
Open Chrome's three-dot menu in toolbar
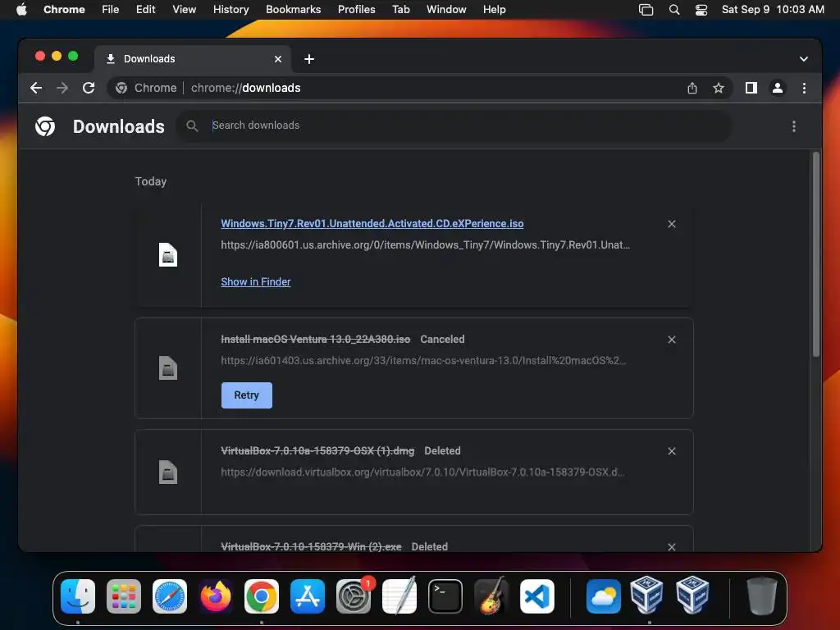(x=804, y=88)
